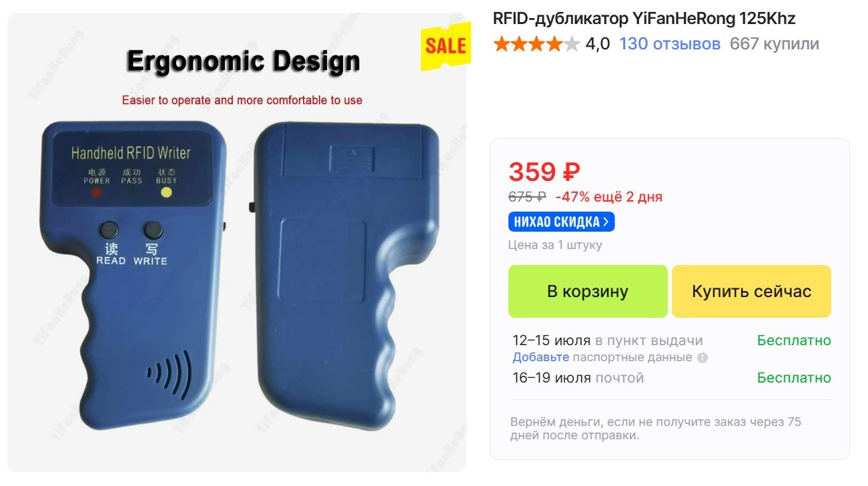Click the RFID-дубликатор YiFanHeRong product title
868x486 pixels.
tap(644, 19)
